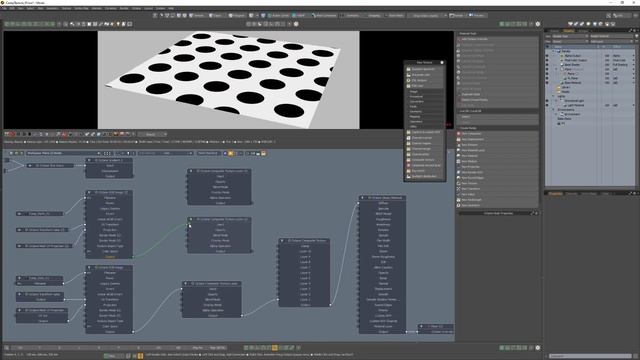Open the Shader Tree View dropdown
Viewport: 640px width, 360px height.
click(570, 36)
